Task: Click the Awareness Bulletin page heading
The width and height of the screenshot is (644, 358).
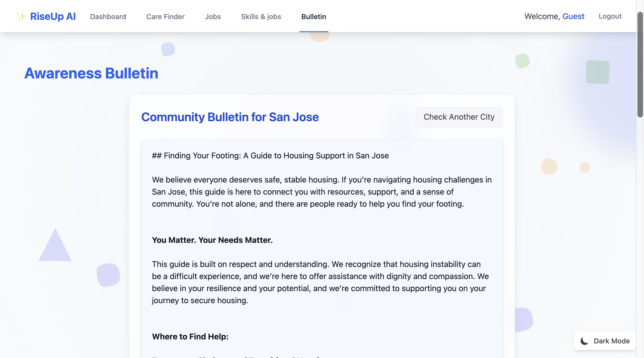Action: coord(91,73)
